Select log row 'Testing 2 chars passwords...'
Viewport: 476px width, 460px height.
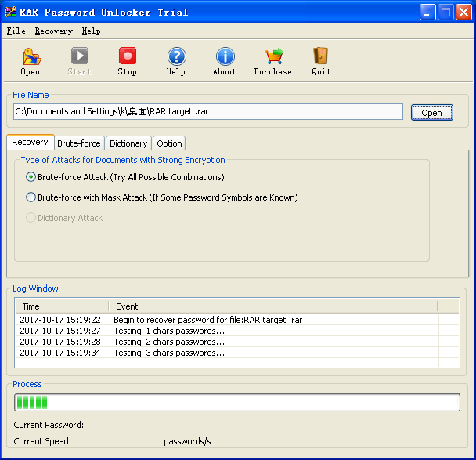[236, 342]
